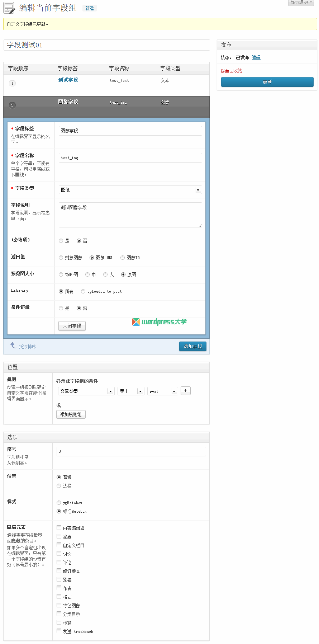Image resolution: width=319 pixels, height=644 pixels.
Task: Click the 字段类型 column header
Action: pos(170,68)
